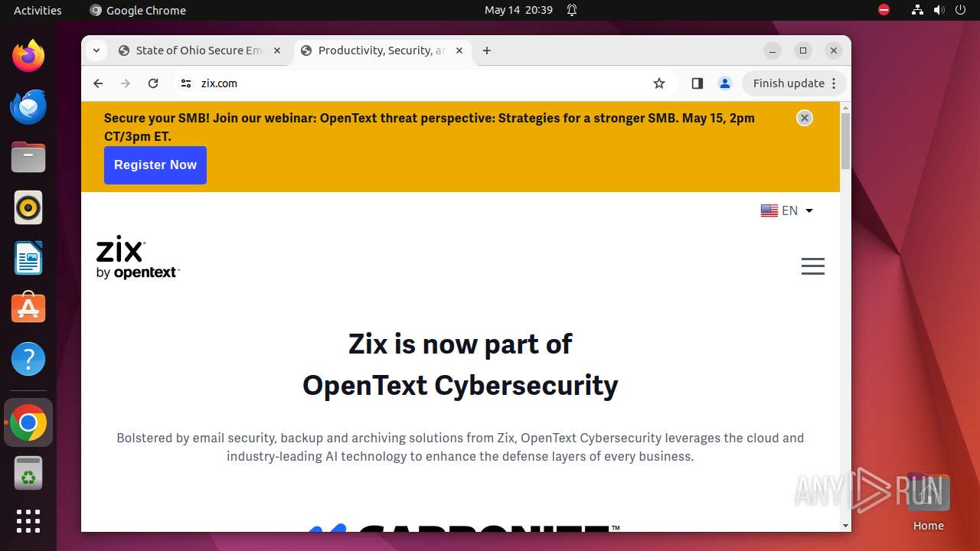This screenshot has height=551, width=980.
Task: Open notification bell in top bar
Action: [x=572, y=10]
